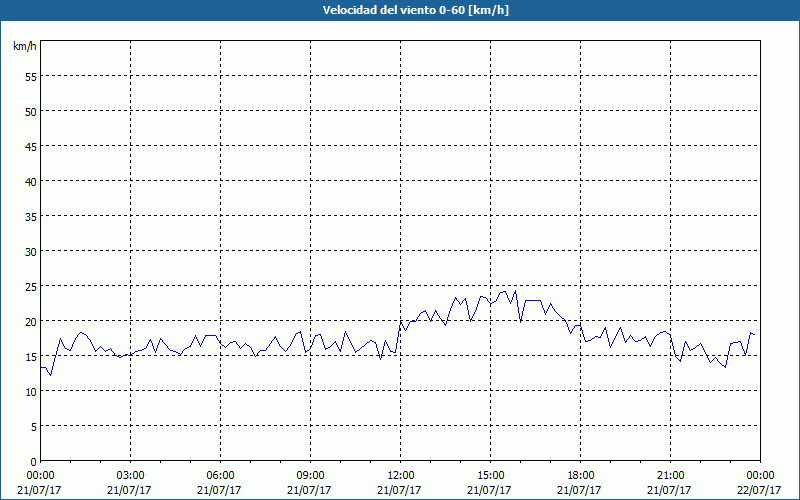Click the y-axis origin label '0'

(x=34, y=462)
